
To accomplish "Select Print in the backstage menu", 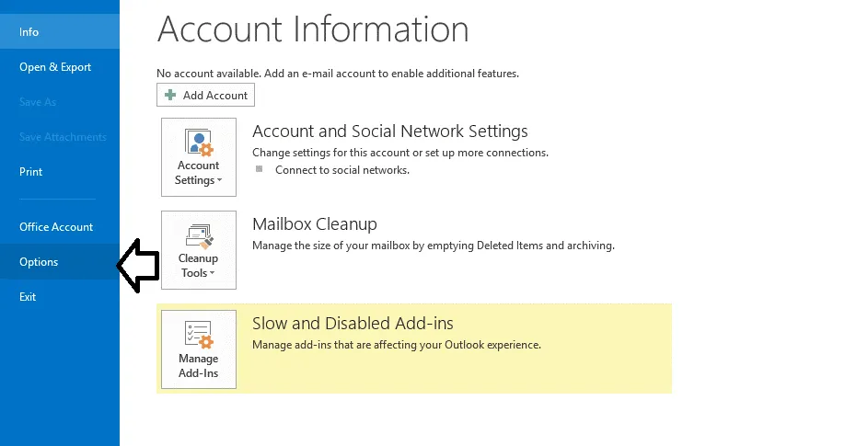I will click(59, 172).
